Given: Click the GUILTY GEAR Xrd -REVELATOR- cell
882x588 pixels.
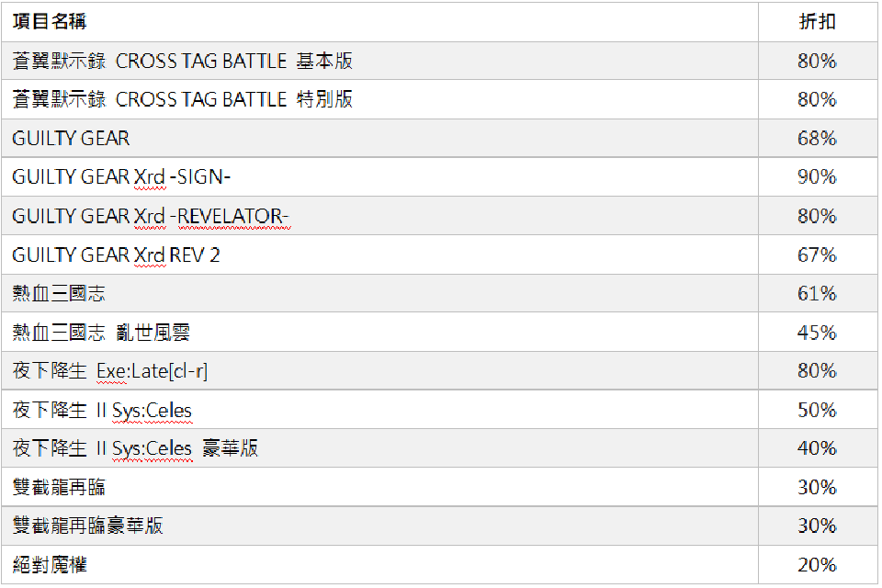Looking at the screenshot, I should tap(151, 217).
